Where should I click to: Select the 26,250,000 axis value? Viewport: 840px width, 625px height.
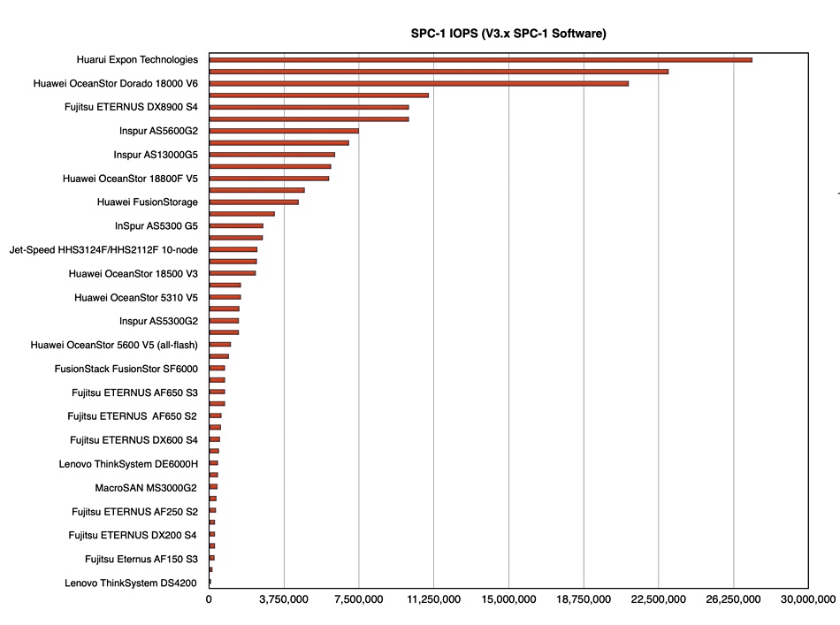733,599
